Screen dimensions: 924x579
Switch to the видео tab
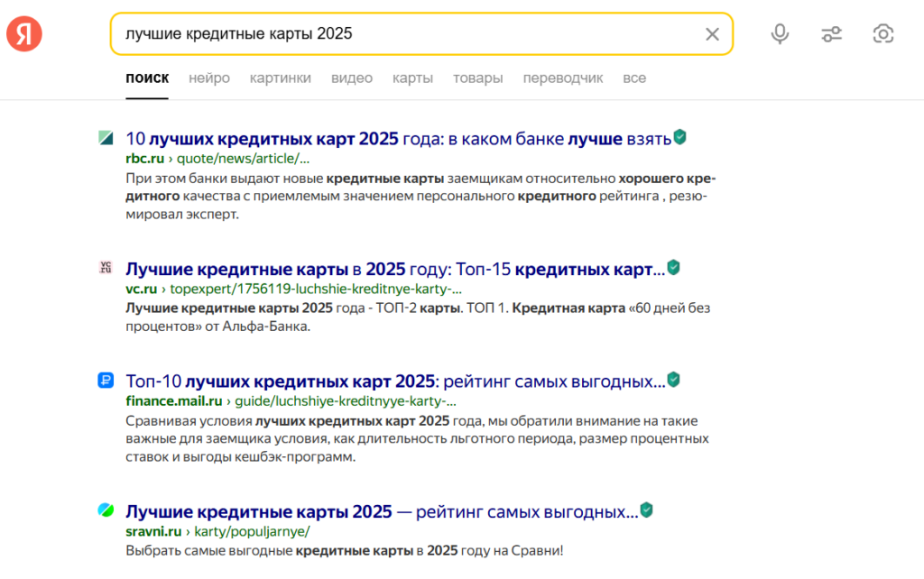click(352, 78)
